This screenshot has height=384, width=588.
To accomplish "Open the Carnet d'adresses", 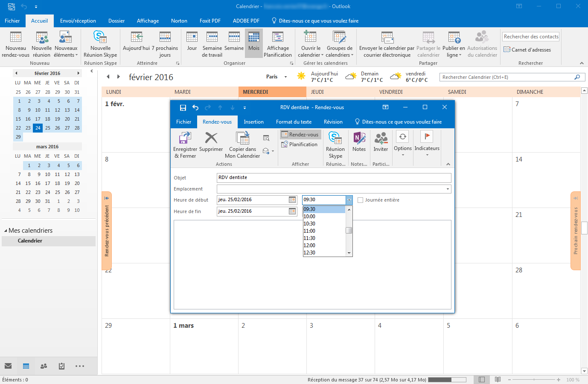I will coord(530,49).
